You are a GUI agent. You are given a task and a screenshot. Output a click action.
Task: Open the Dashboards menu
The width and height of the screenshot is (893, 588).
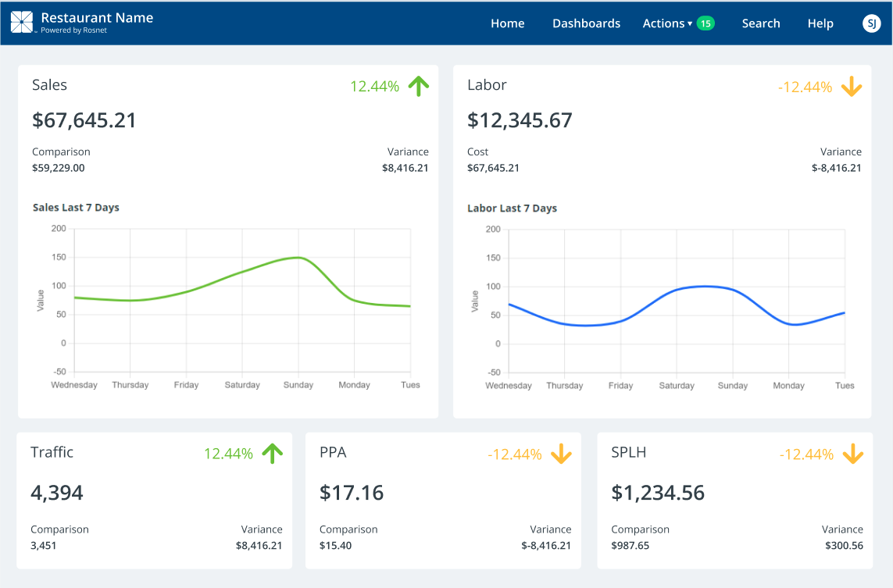586,23
